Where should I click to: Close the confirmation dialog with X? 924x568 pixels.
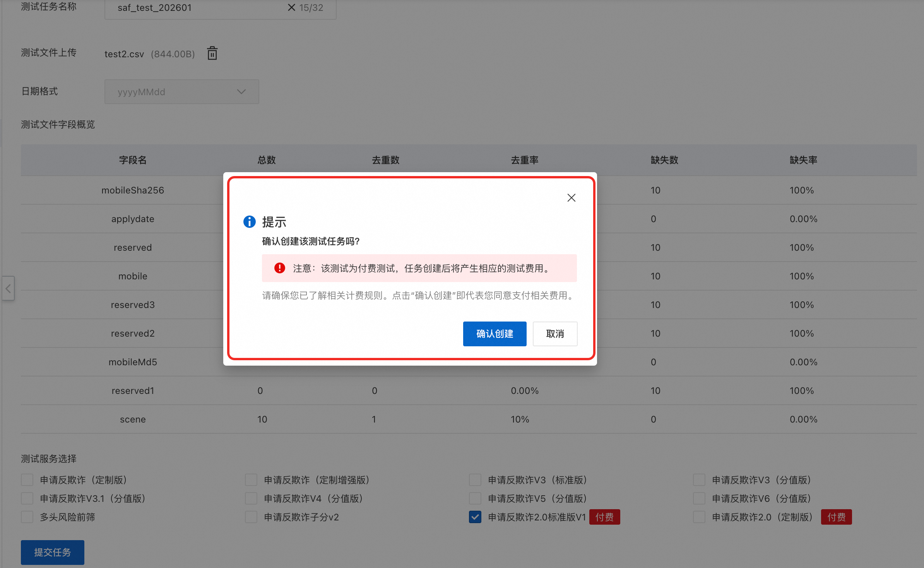click(571, 198)
